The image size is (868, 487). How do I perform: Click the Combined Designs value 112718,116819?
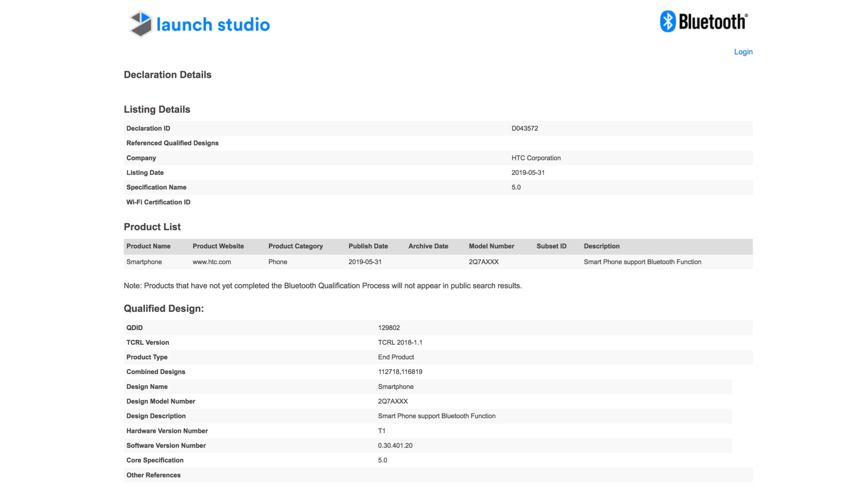click(x=400, y=372)
